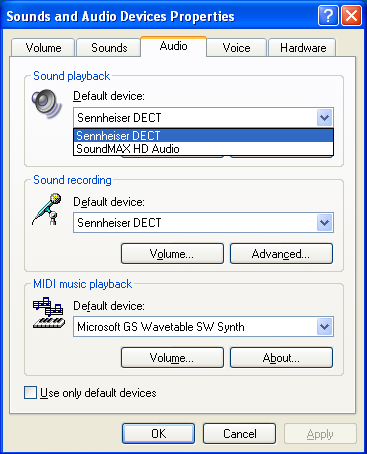Viewport: 367px width, 454px height.
Task: Select the Audio tab
Action: (173, 46)
